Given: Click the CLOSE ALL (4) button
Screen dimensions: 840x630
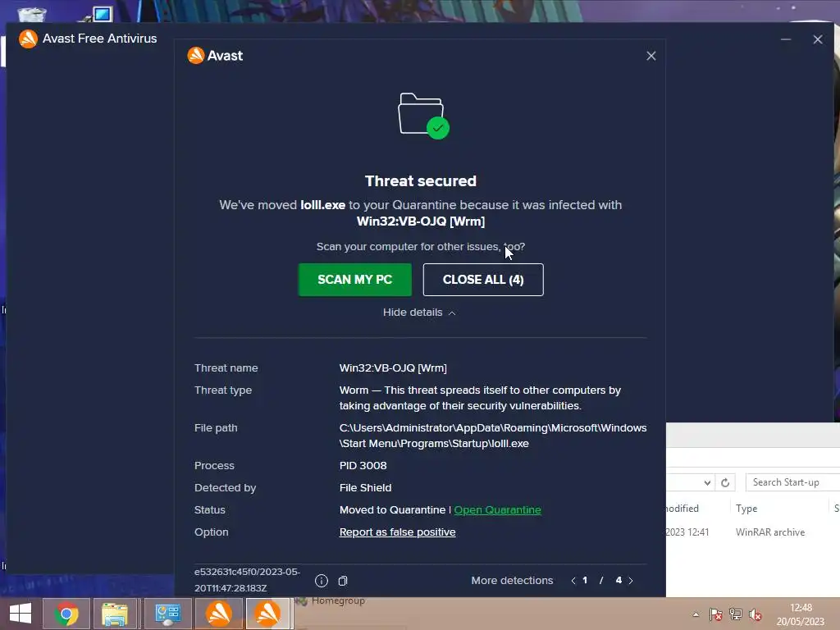Looking at the screenshot, I should 483,280.
